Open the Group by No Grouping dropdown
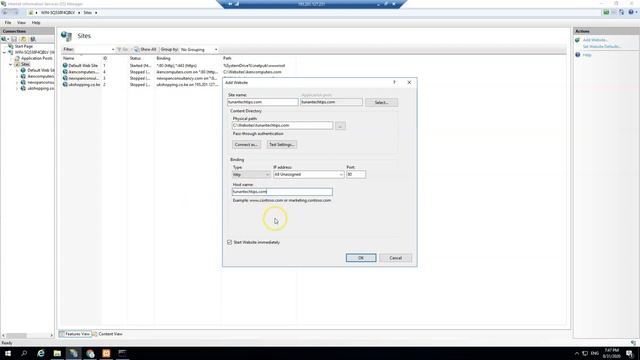Screen dimensions: 640x360 coord(199,49)
